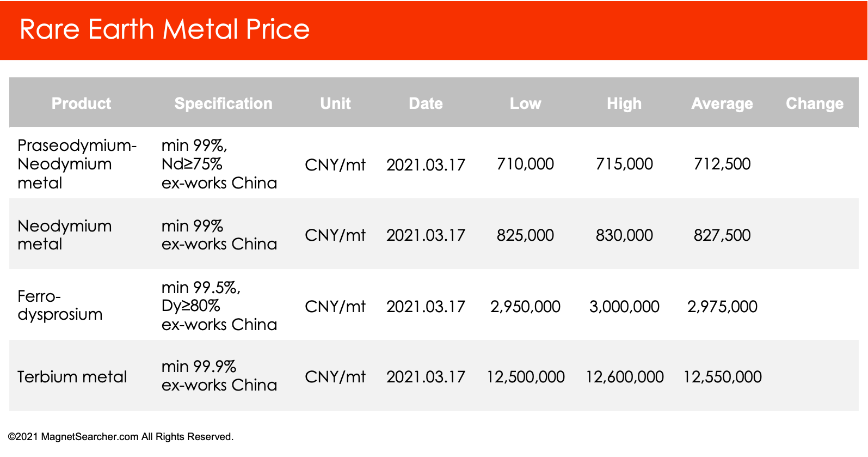Select the min 99.9% ex-works China specification
Viewport: 868px width, 457px height.
tap(219, 376)
